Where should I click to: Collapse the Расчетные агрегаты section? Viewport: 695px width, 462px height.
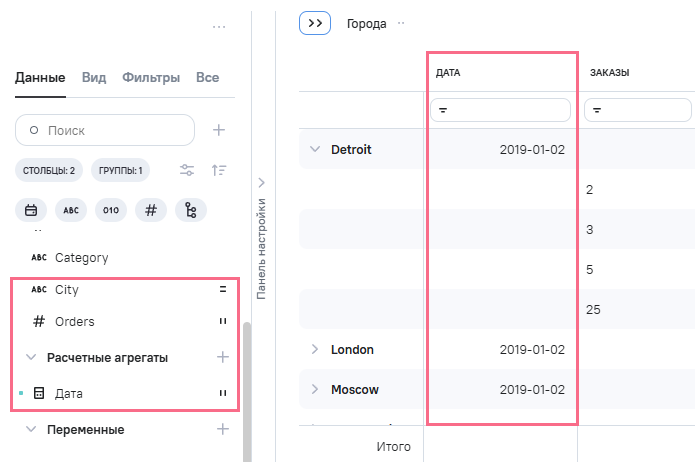pos(31,357)
